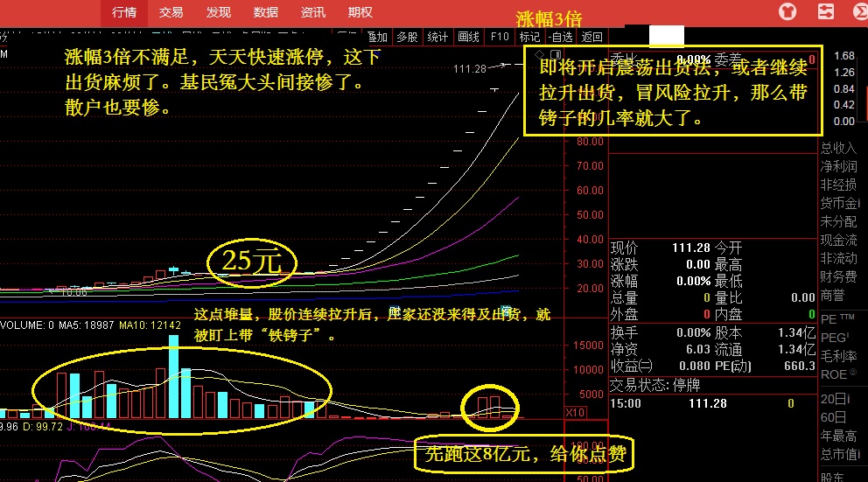868x482 pixels.
Task: Select the 财务费 entry
Action: [838, 276]
